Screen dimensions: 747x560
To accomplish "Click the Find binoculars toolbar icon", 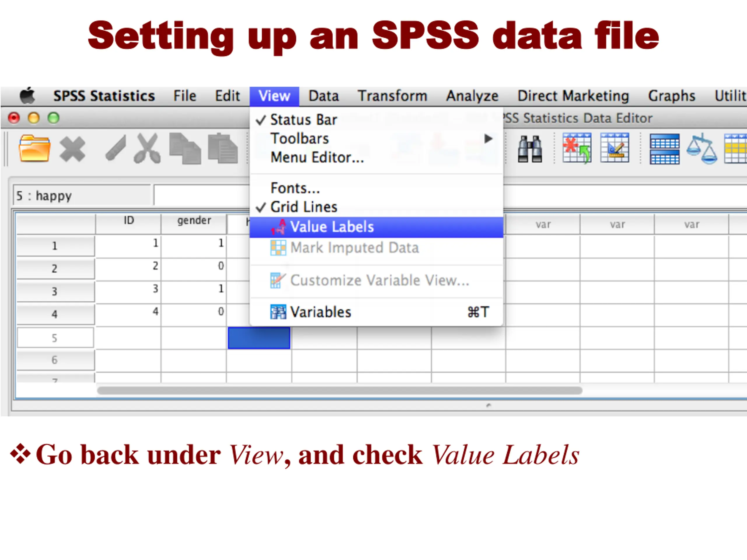I will point(530,149).
